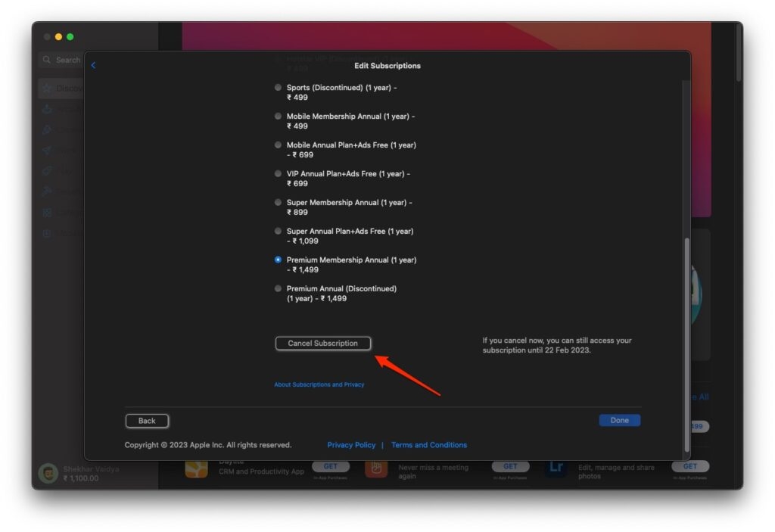The height and width of the screenshot is (532, 775).
Task: Open Play rocket icon in sidebar
Action: [47, 171]
